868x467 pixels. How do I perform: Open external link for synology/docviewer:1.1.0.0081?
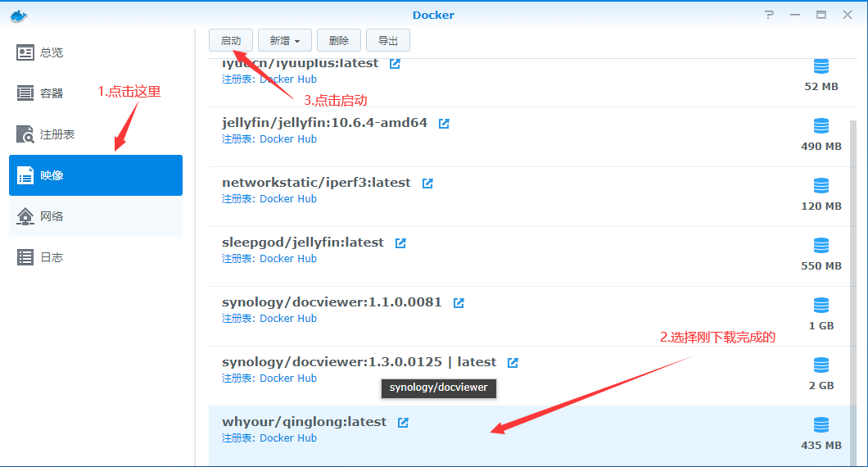459,303
